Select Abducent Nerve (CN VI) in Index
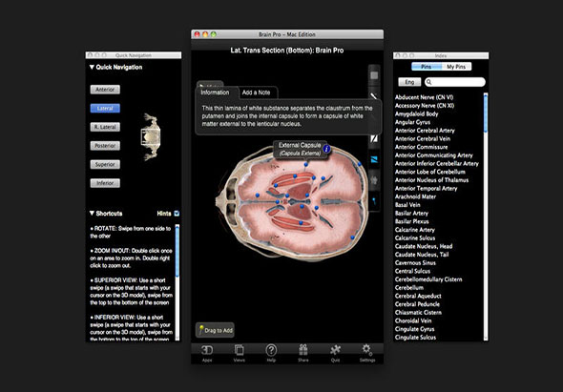 click(x=424, y=97)
